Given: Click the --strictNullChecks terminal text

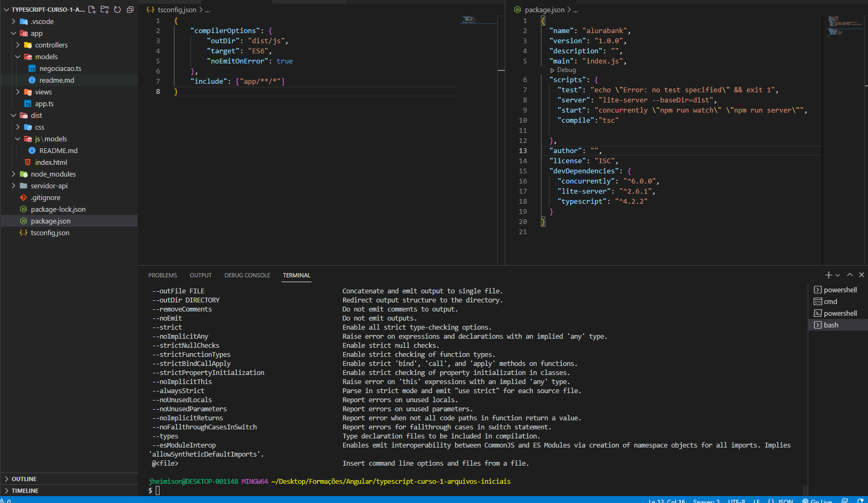Looking at the screenshot, I should [186, 346].
